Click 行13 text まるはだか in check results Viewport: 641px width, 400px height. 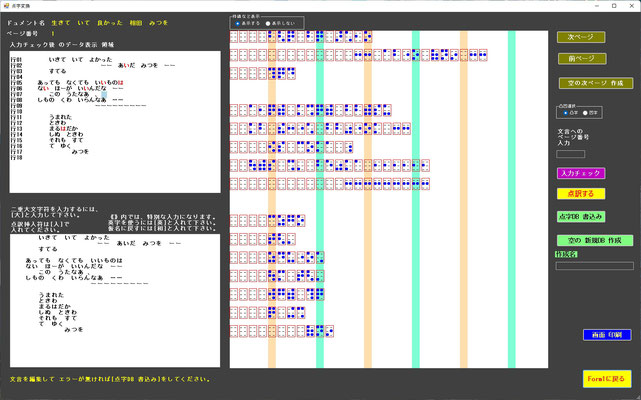[x=63, y=128]
